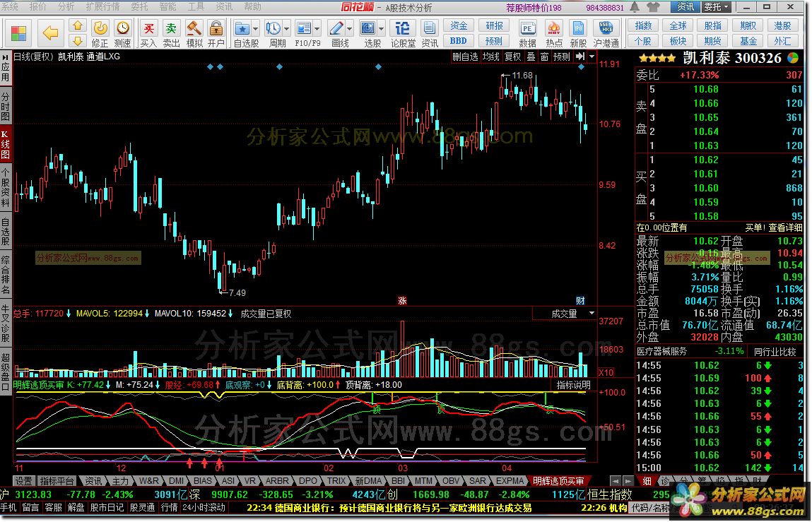Expand the 选股 dropdown arrow
Viewport: 812px width, 522px height.
coord(382,29)
